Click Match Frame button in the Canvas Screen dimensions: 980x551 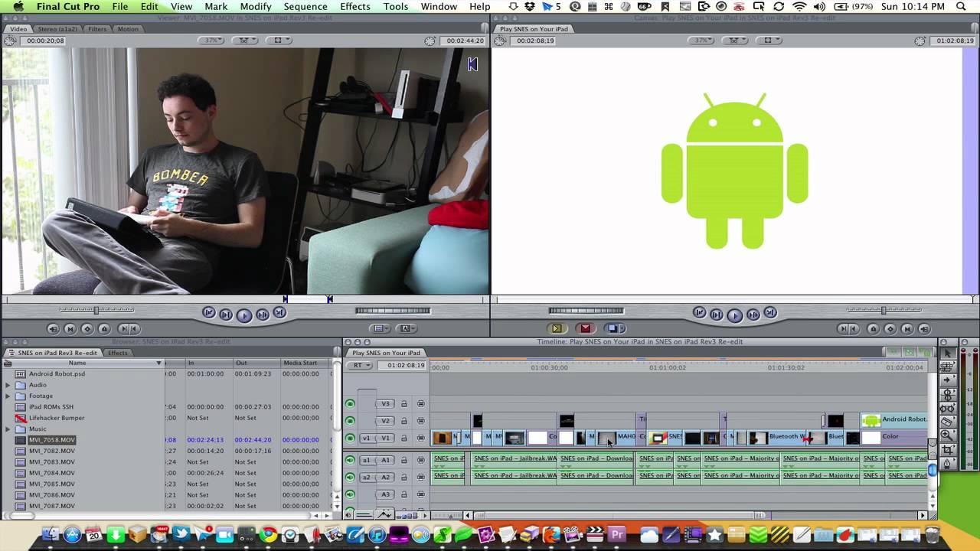(924, 329)
